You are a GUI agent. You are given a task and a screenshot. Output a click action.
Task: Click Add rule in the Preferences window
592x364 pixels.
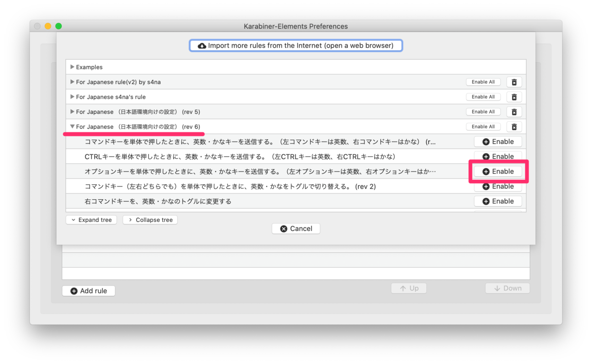tap(88, 291)
